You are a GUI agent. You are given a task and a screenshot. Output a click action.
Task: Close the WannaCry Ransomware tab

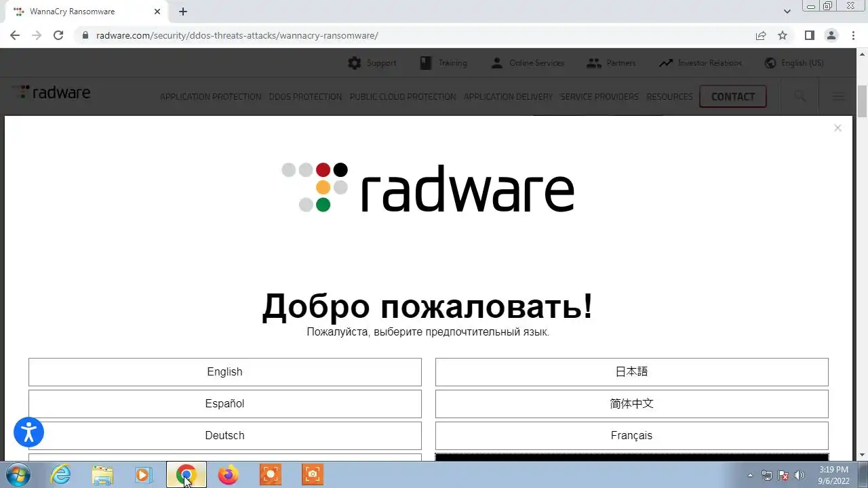point(157,12)
